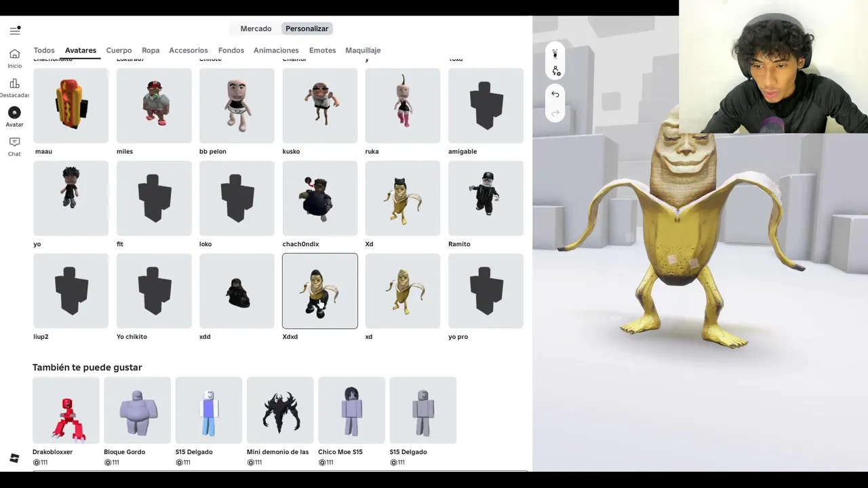The width and height of the screenshot is (868, 488).
Task: Choose the liup2 avatar
Action: pos(71,291)
